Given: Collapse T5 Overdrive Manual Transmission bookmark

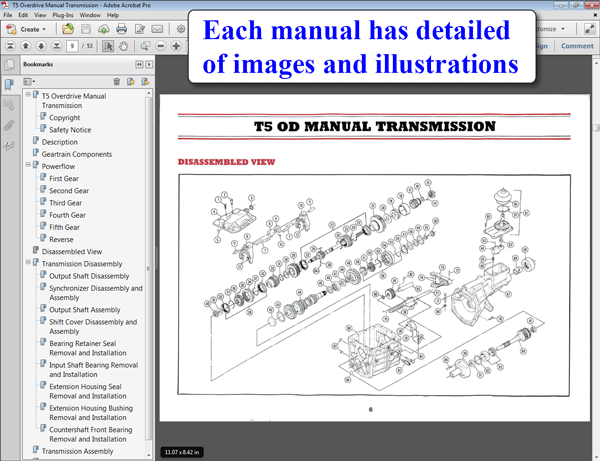Looking at the screenshot, I should point(29,94).
